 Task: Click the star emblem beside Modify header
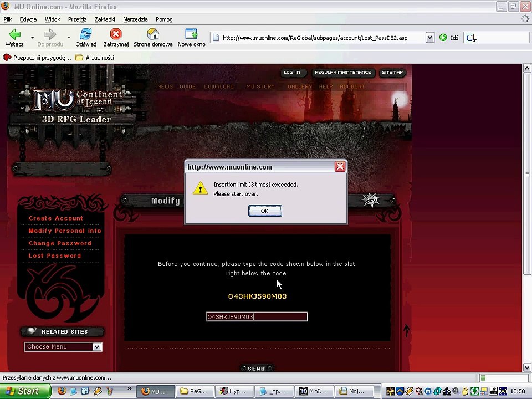[x=371, y=200]
